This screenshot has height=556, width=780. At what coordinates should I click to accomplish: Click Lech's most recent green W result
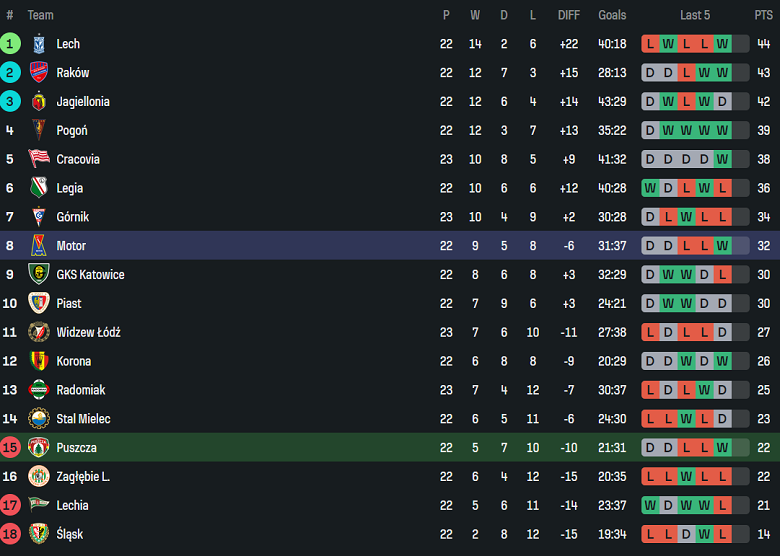point(722,44)
